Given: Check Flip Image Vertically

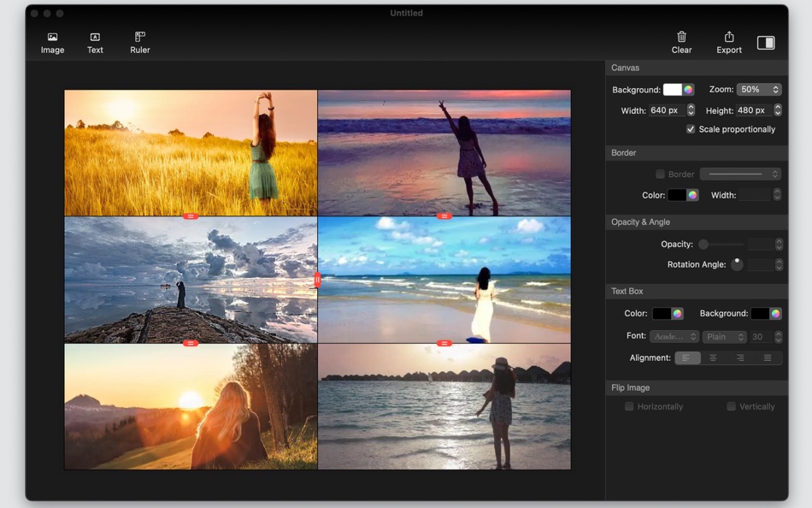Looking at the screenshot, I should (x=731, y=406).
